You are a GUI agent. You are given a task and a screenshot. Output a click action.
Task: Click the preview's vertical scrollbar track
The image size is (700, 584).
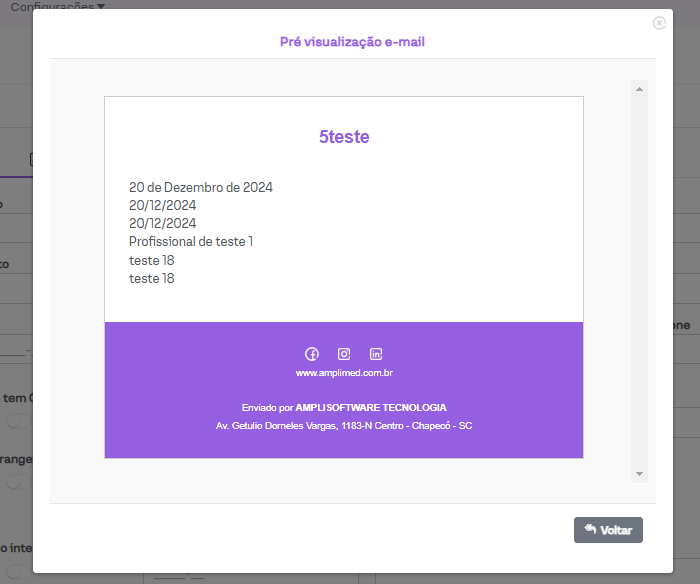click(x=639, y=280)
